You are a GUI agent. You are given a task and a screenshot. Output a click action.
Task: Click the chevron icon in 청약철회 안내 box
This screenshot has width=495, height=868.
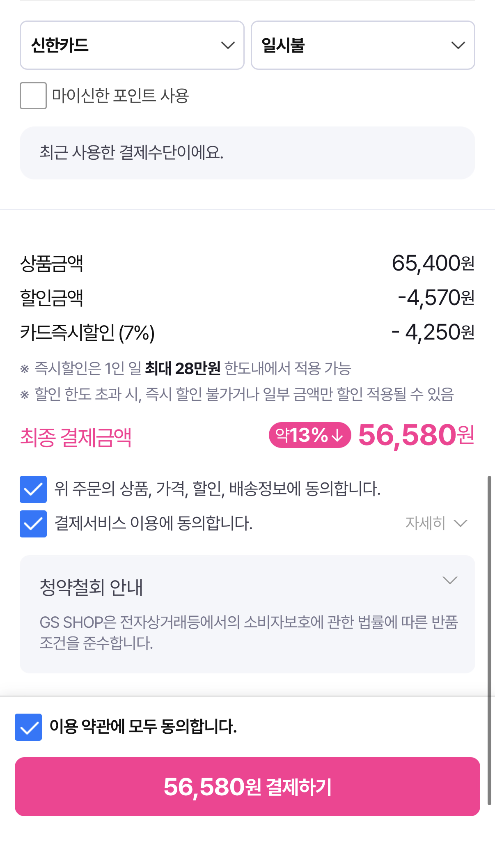pos(450,580)
